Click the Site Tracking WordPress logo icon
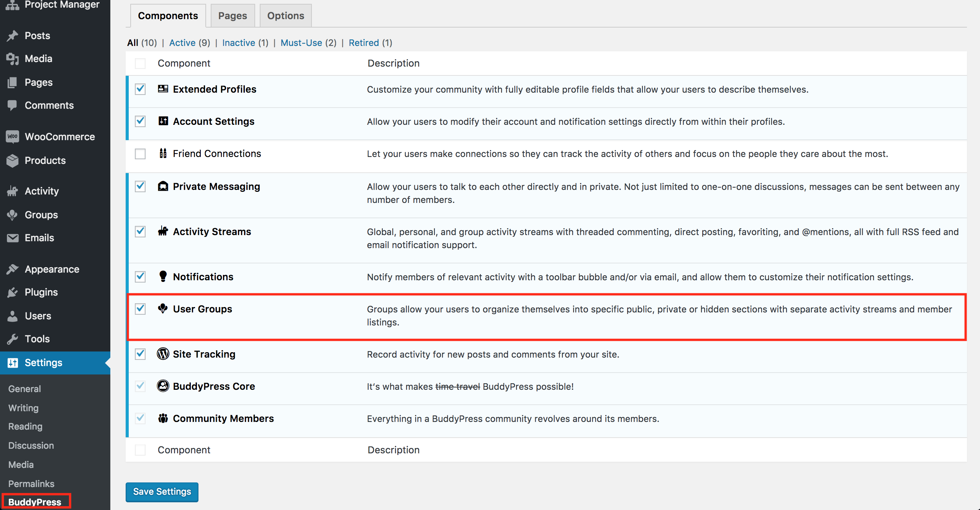This screenshot has width=980, height=510. tap(163, 354)
